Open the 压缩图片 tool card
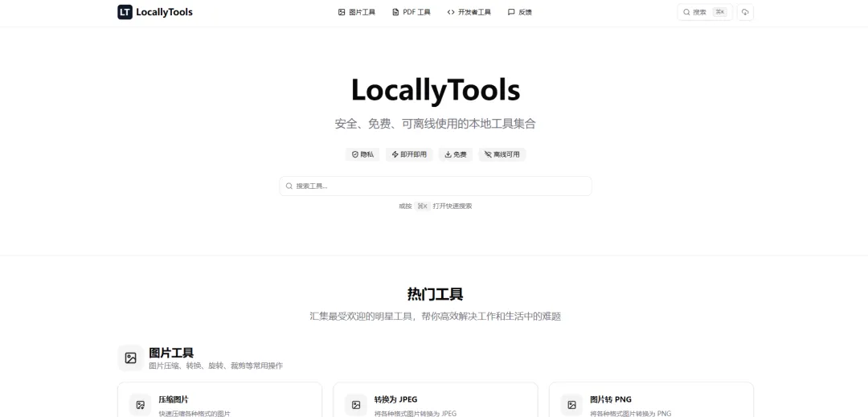The width and height of the screenshot is (868, 417). (x=219, y=399)
